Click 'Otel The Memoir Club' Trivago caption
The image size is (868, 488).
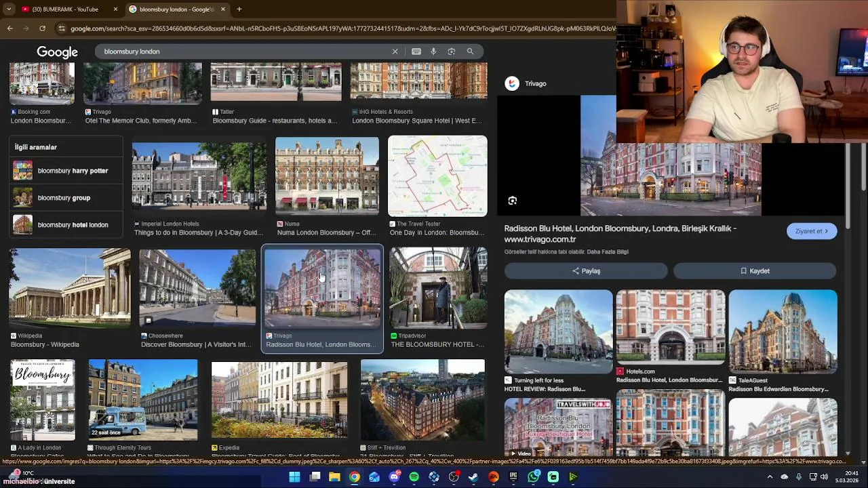click(140, 121)
